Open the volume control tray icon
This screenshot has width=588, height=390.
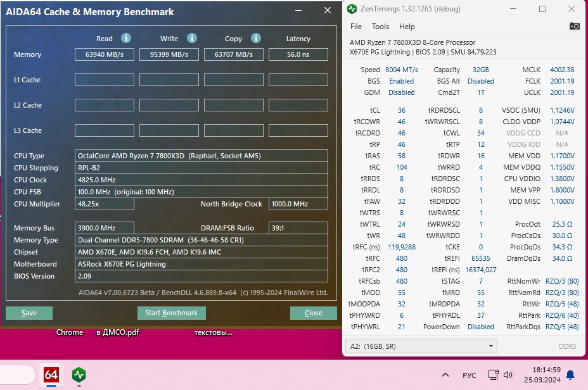(x=508, y=375)
